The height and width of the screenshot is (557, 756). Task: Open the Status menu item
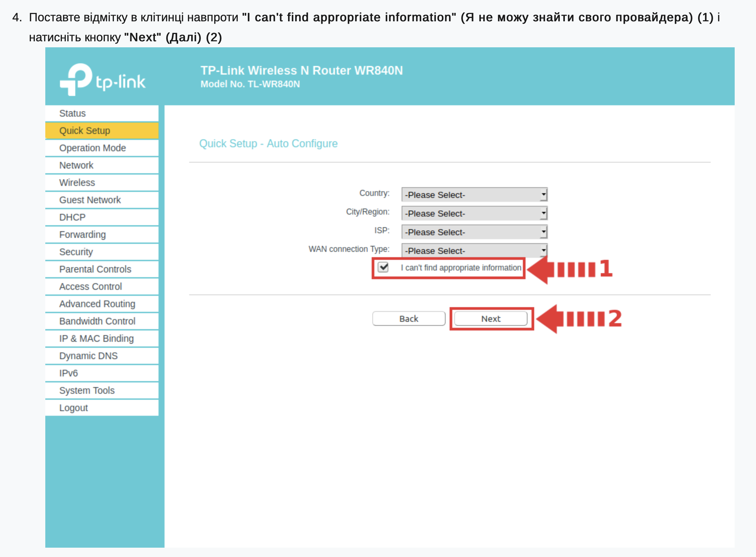click(x=73, y=113)
